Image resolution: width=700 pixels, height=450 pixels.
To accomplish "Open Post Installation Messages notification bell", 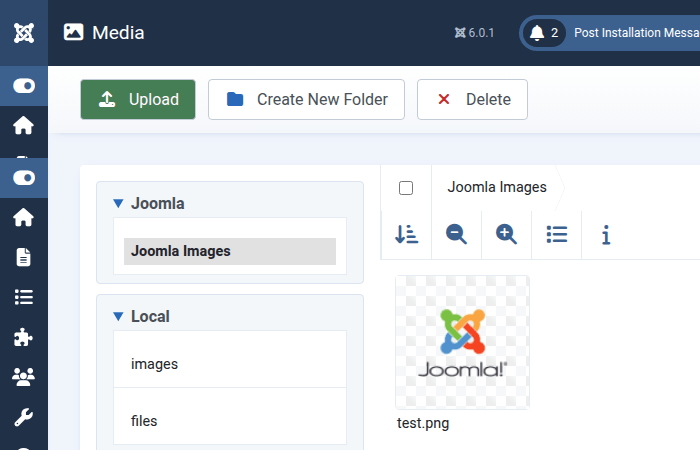I will [x=538, y=33].
